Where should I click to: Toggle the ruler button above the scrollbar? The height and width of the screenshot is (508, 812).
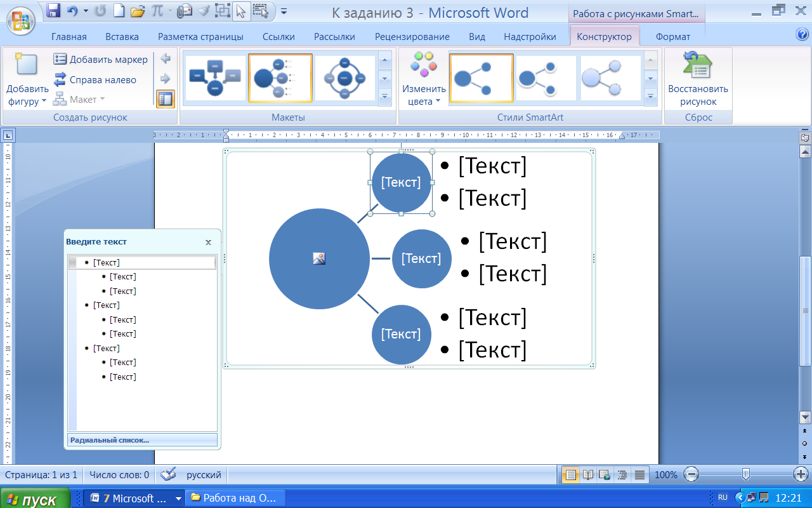[x=805, y=137]
